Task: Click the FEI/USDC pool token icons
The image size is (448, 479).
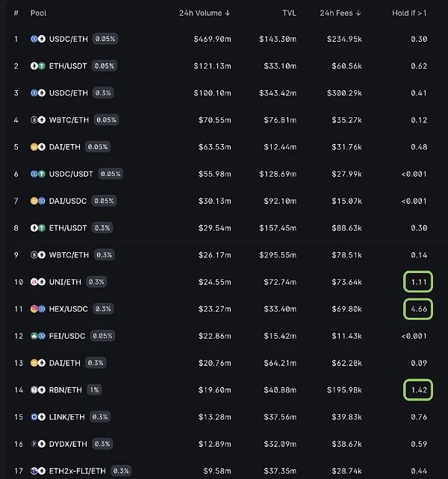Action: tap(38, 336)
